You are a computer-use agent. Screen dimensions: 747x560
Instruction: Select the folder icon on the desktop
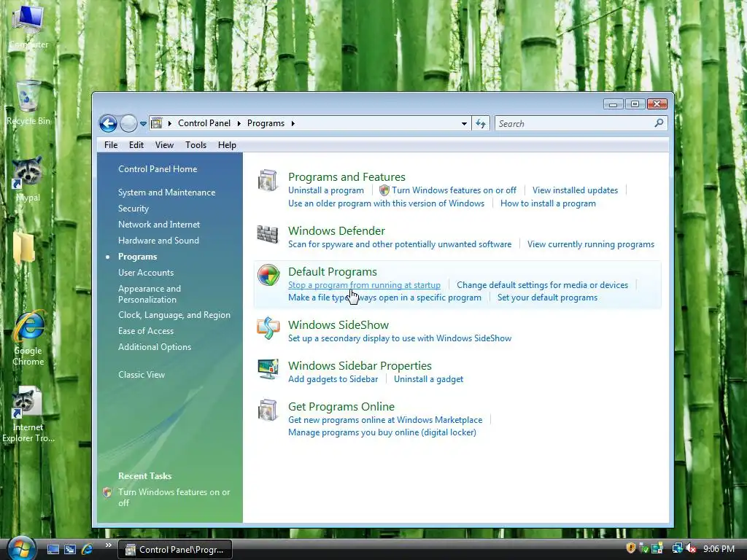pos(24,248)
